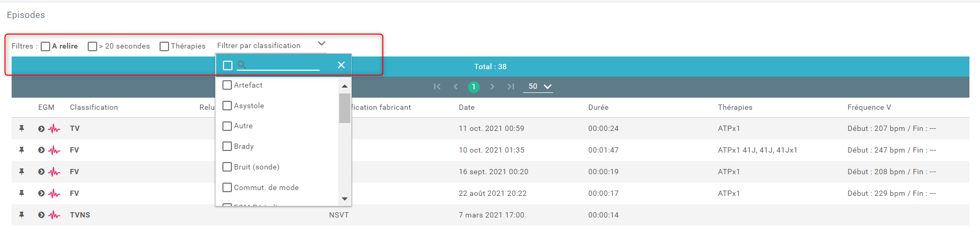The width and height of the screenshot is (980, 227).
Task: Check the Autre classification option
Action: (x=227, y=126)
